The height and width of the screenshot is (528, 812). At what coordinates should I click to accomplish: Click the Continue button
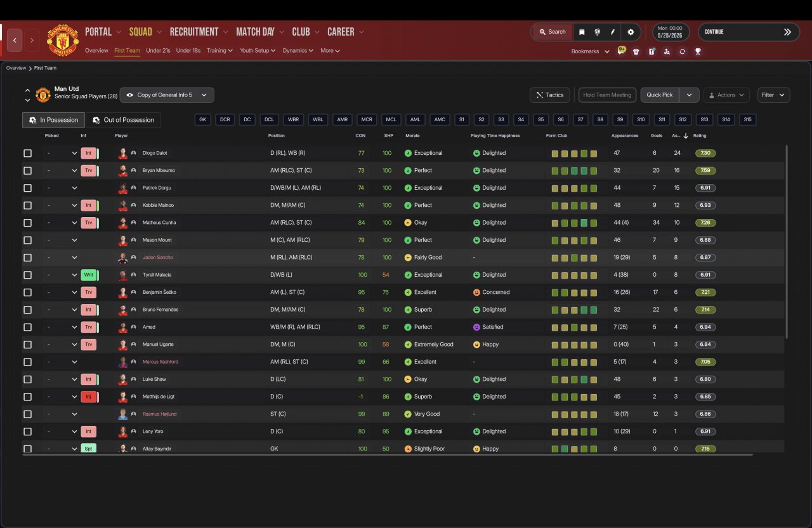click(x=749, y=32)
